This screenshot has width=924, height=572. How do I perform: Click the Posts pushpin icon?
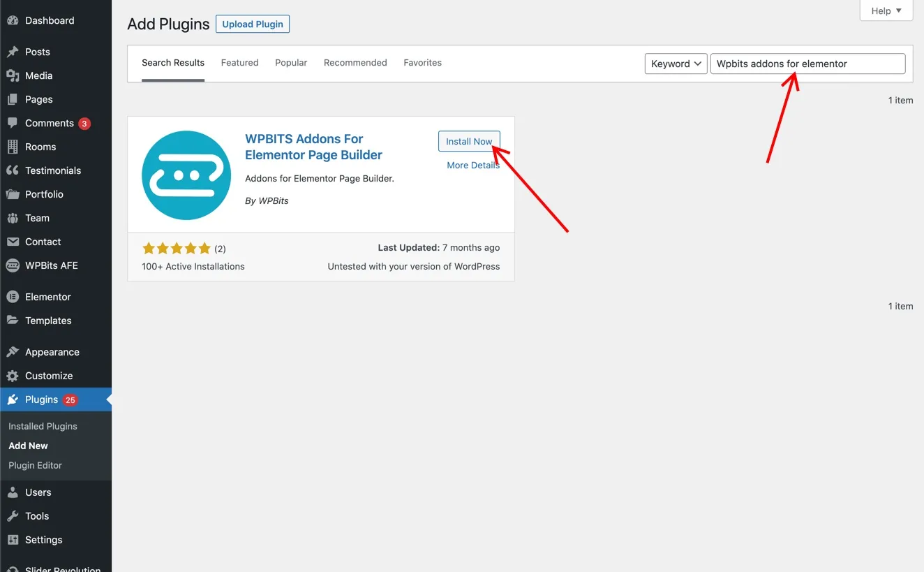[13, 52]
